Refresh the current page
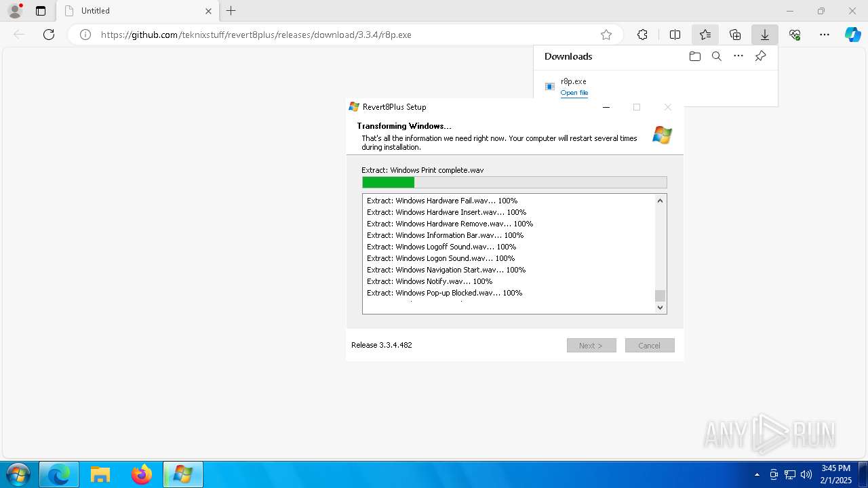The width and height of the screenshot is (868, 488). (49, 35)
